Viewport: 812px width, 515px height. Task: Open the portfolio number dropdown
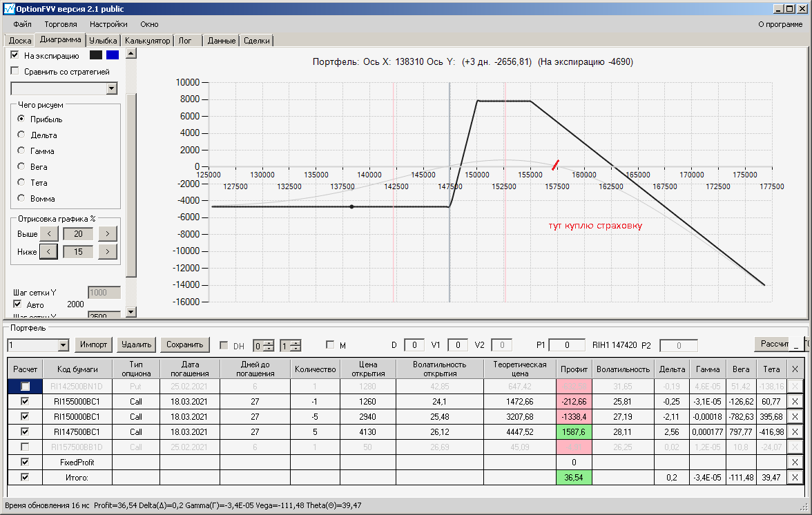[x=64, y=345]
